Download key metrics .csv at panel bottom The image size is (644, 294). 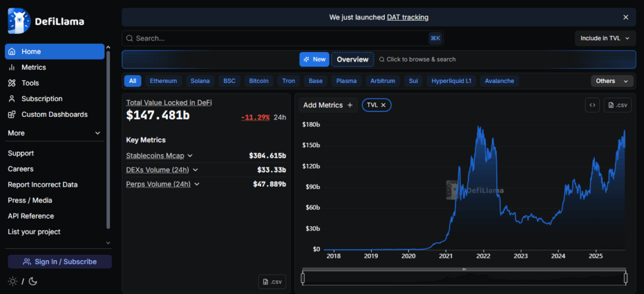(x=272, y=281)
